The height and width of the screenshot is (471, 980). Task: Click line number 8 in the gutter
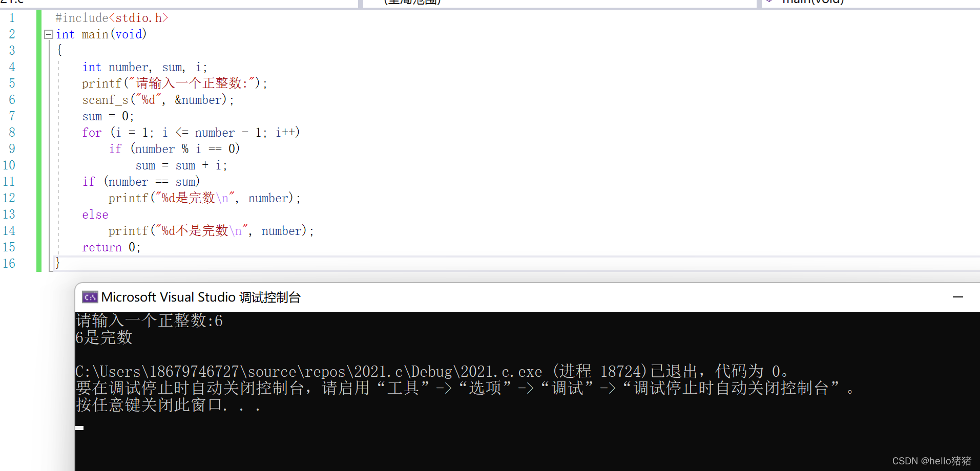tap(12, 133)
